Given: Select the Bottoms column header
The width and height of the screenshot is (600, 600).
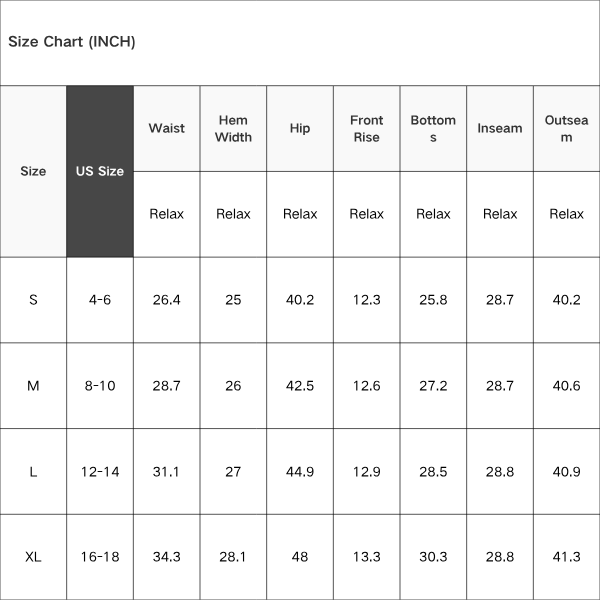Looking at the screenshot, I should pos(433,128).
